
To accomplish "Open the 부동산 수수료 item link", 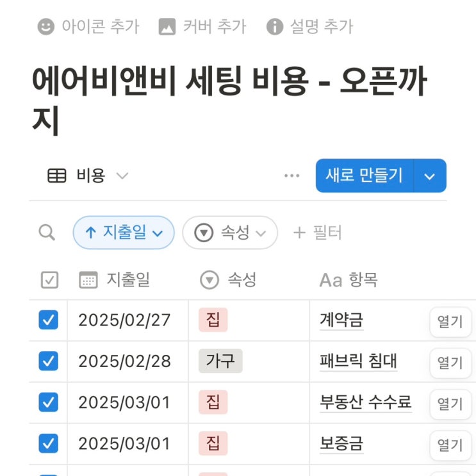I will tap(366, 402).
